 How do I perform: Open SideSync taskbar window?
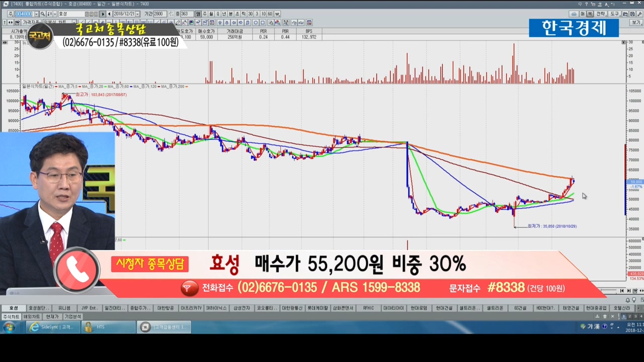click(x=53, y=327)
